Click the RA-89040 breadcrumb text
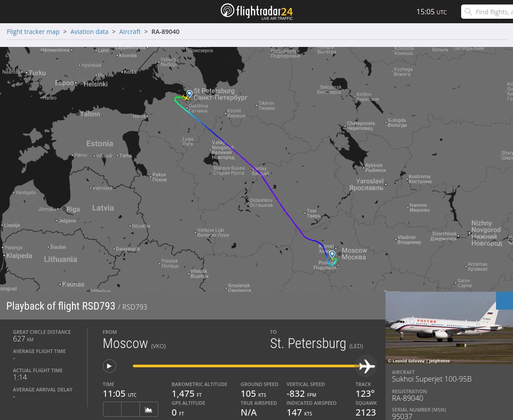Screen dimensions: 513x420 tap(165, 32)
